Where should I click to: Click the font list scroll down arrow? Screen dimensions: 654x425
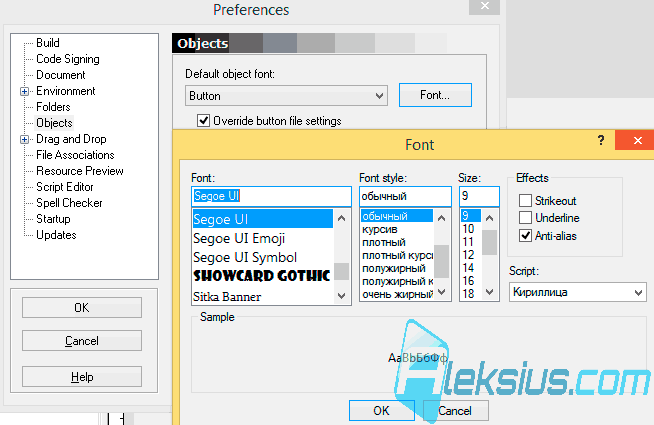coord(342,296)
